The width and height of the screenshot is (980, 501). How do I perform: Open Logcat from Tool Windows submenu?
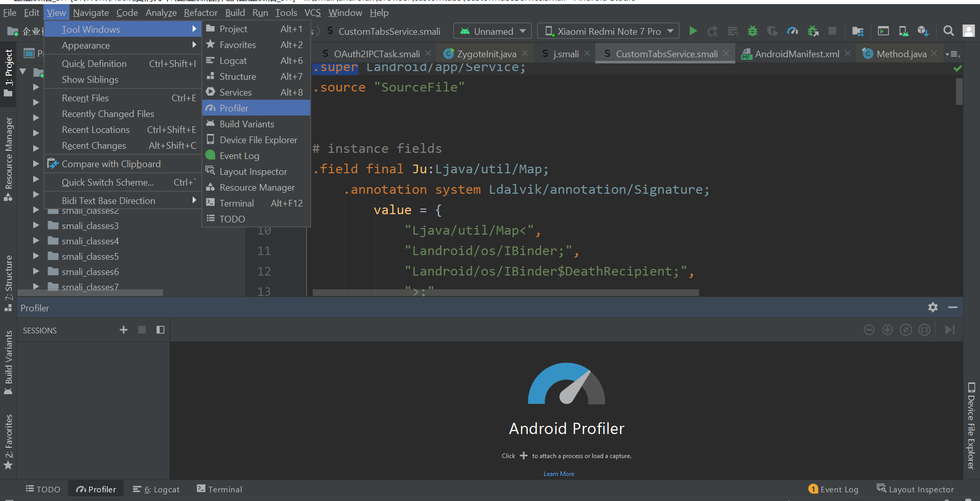(256, 60)
